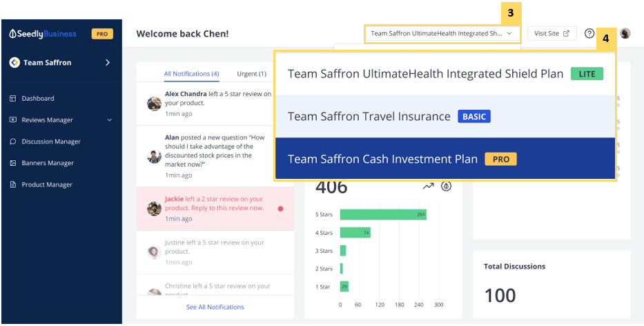644x326 pixels.
Task: Click the Reviews Manager icon
Action: pos(13,120)
